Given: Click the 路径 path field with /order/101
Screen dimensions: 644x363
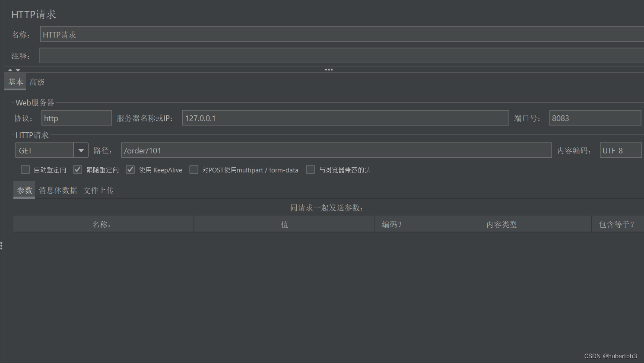Looking at the screenshot, I should tap(336, 150).
